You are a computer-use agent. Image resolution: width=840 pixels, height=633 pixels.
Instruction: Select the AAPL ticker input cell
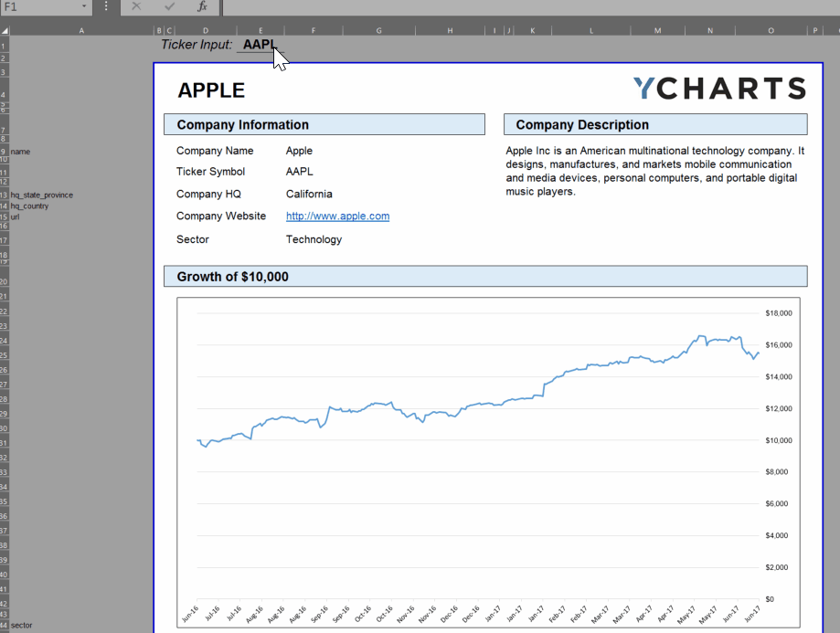click(261, 45)
